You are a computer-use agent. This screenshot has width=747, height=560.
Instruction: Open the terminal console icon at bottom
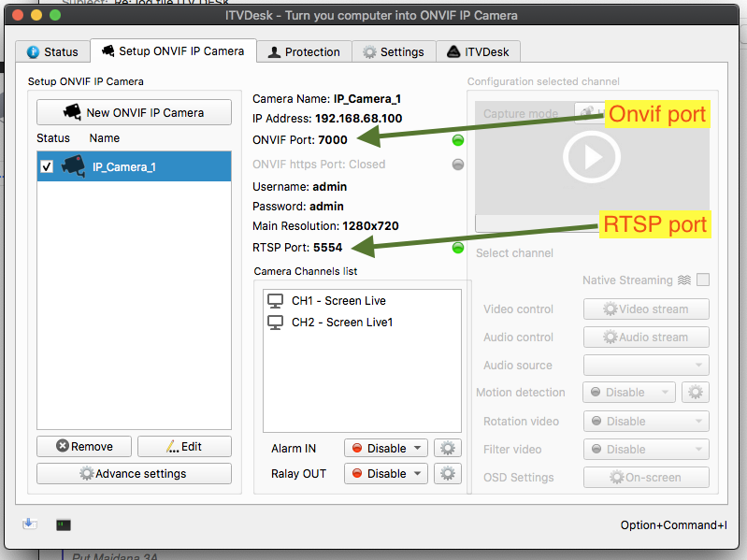coord(64,525)
